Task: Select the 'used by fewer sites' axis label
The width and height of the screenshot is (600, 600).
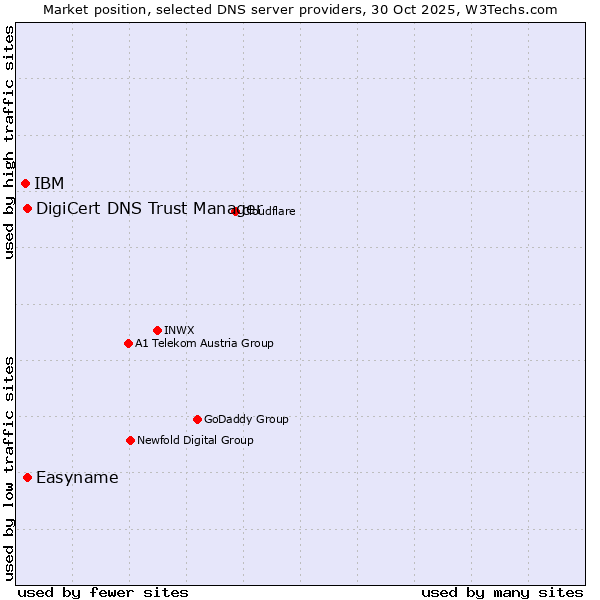Action: [103, 592]
